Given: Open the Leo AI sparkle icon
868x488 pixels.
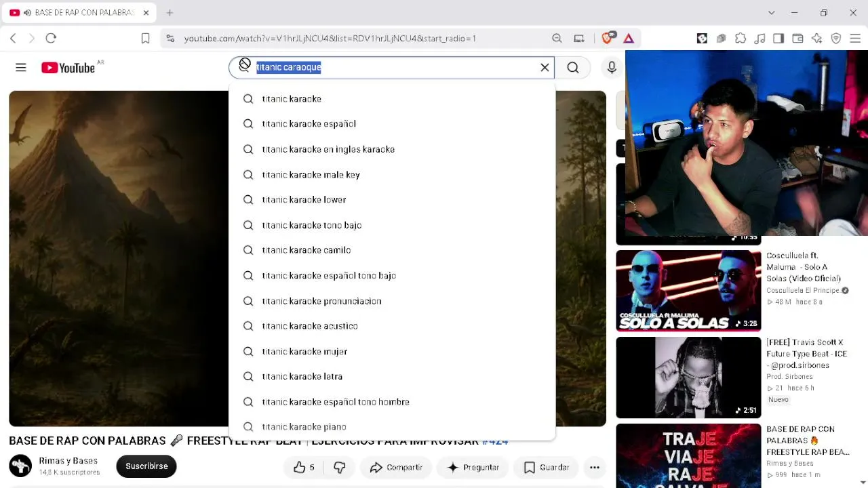Looking at the screenshot, I should [816, 39].
